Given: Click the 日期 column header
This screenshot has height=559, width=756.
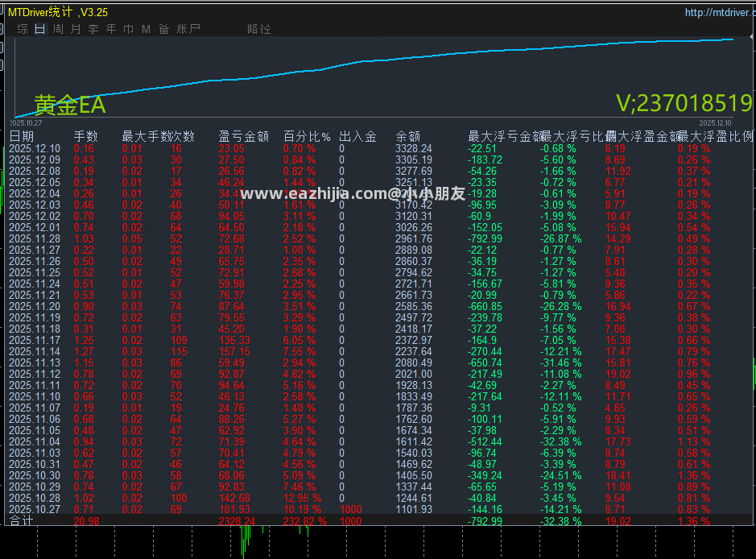Looking at the screenshot, I should point(22,136).
